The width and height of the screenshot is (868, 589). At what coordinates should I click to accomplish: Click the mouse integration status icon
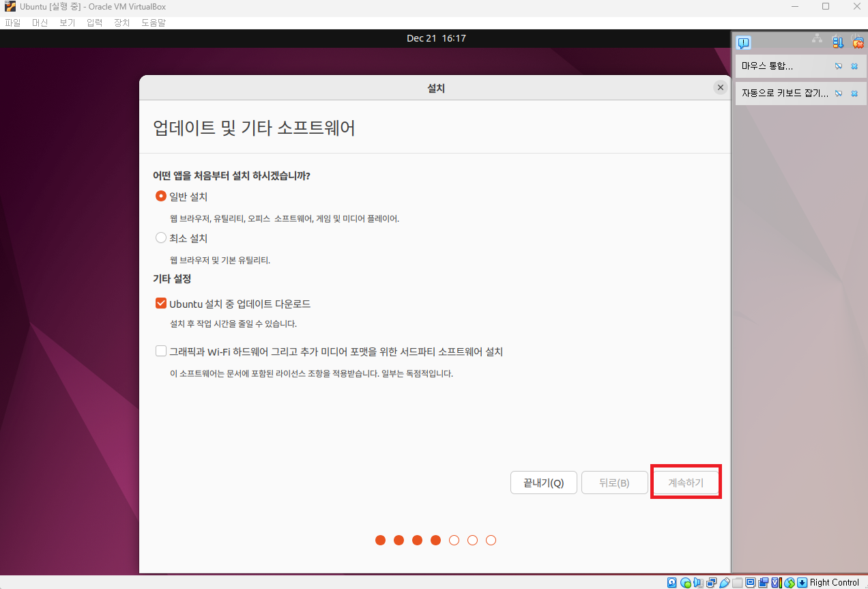pos(790,582)
